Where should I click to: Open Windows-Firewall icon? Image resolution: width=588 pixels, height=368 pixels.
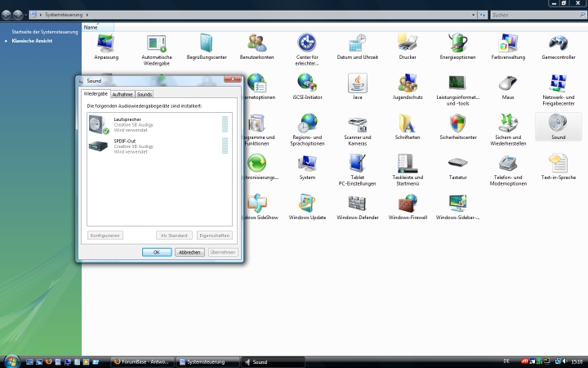408,207
